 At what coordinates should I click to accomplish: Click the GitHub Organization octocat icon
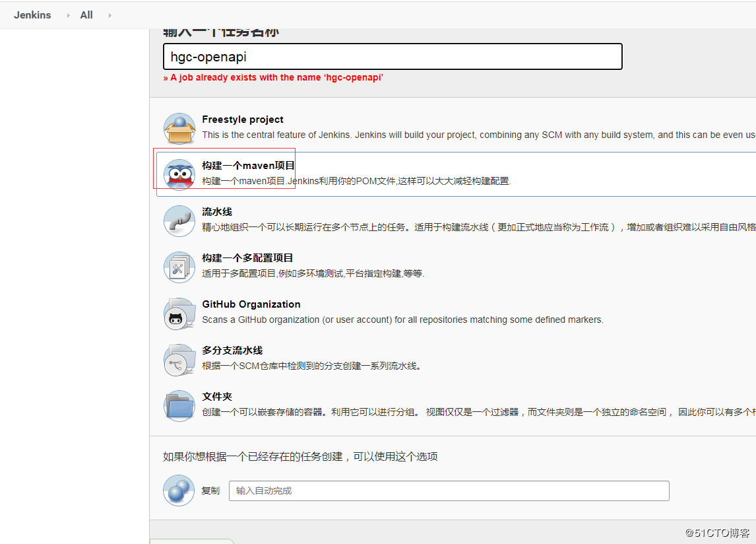[x=179, y=313]
